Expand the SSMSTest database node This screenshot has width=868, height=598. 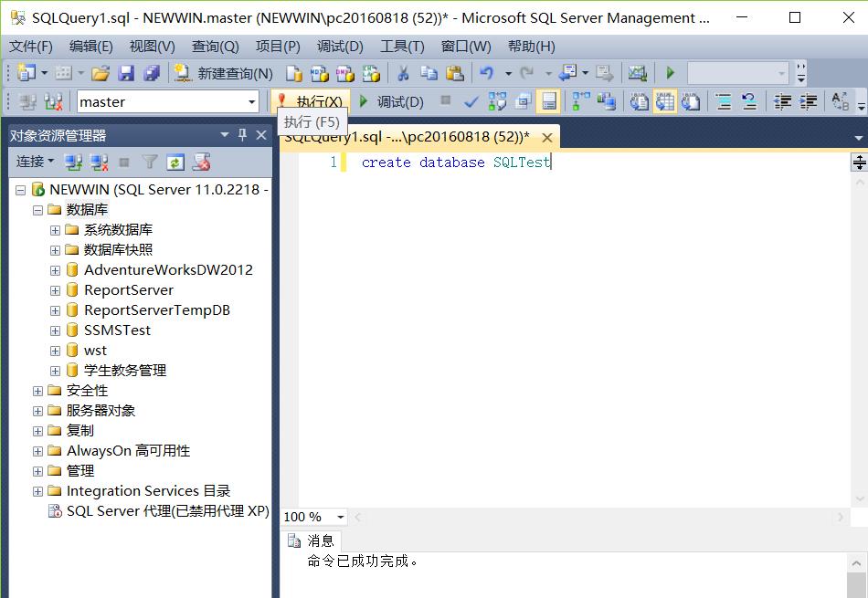(54, 330)
